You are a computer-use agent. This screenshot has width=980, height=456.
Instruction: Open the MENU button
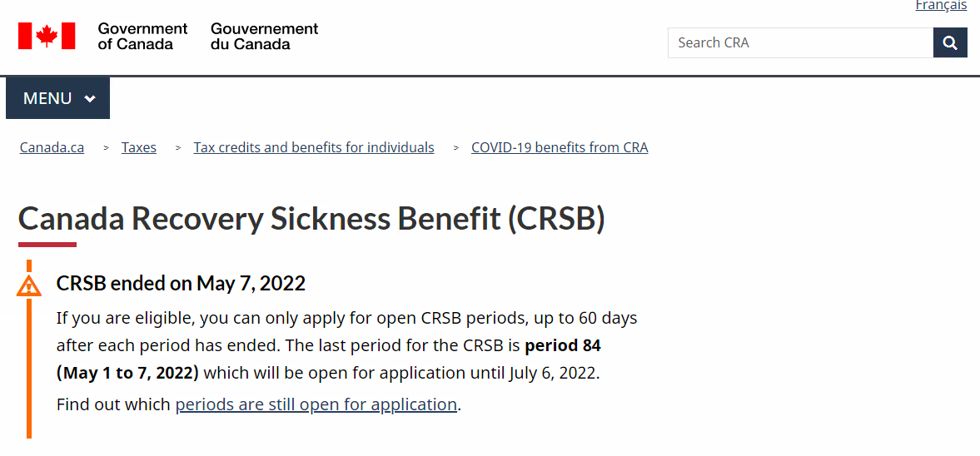tap(58, 98)
